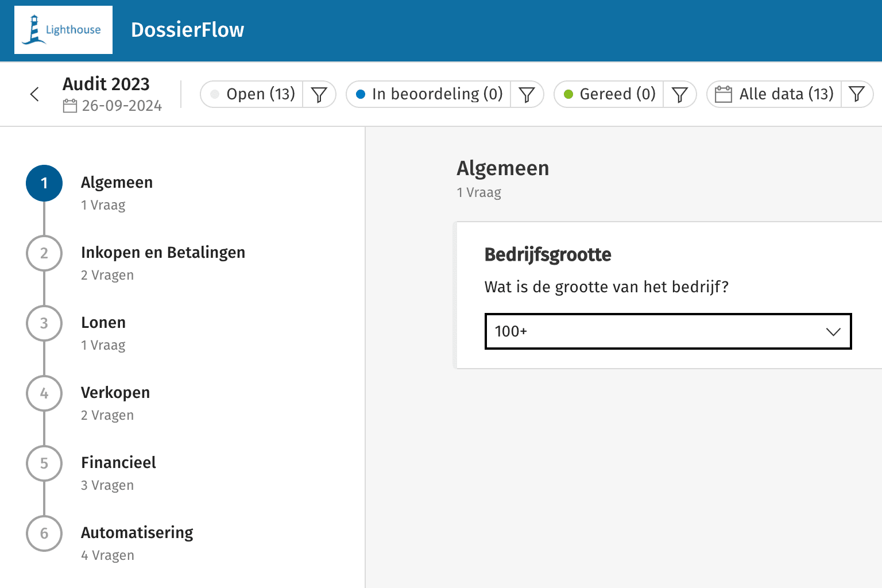Image resolution: width=882 pixels, height=588 pixels.
Task: Click the step 1 circle for Algemeen
Action: coord(44,183)
